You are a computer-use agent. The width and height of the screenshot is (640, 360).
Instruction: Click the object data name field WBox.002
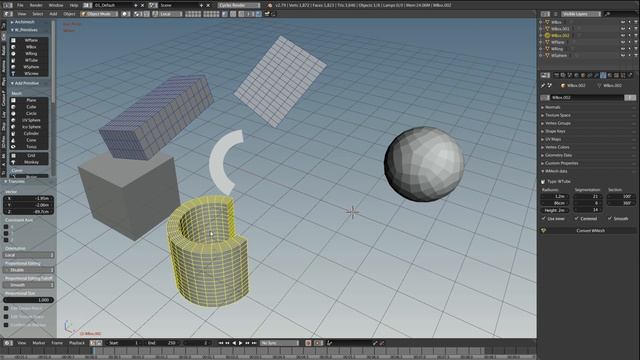[x=587, y=98]
